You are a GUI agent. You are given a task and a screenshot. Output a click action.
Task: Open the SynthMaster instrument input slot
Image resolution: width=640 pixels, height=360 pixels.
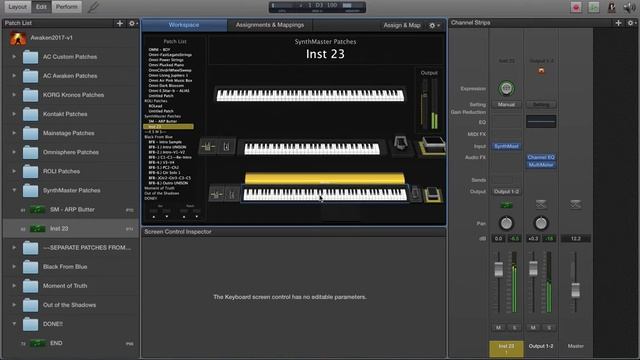click(506, 146)
